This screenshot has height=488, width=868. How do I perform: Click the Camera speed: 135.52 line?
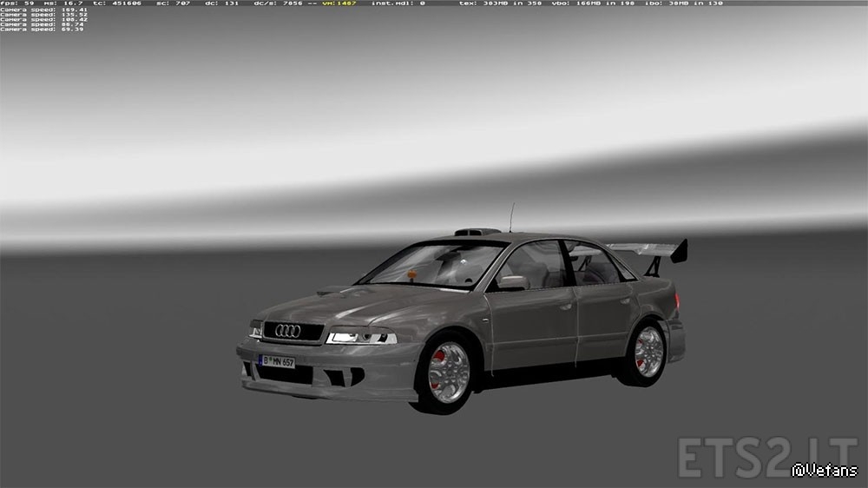pos(43,15)
